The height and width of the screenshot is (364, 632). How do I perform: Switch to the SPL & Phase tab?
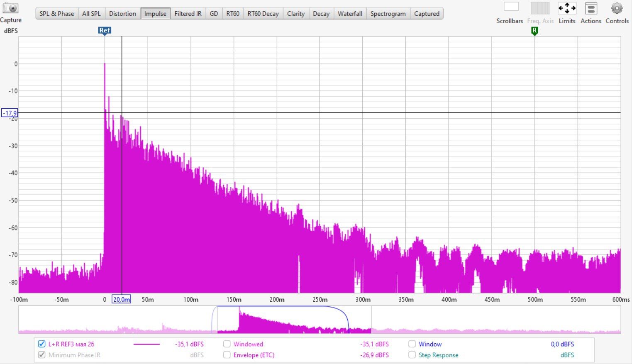57,14
